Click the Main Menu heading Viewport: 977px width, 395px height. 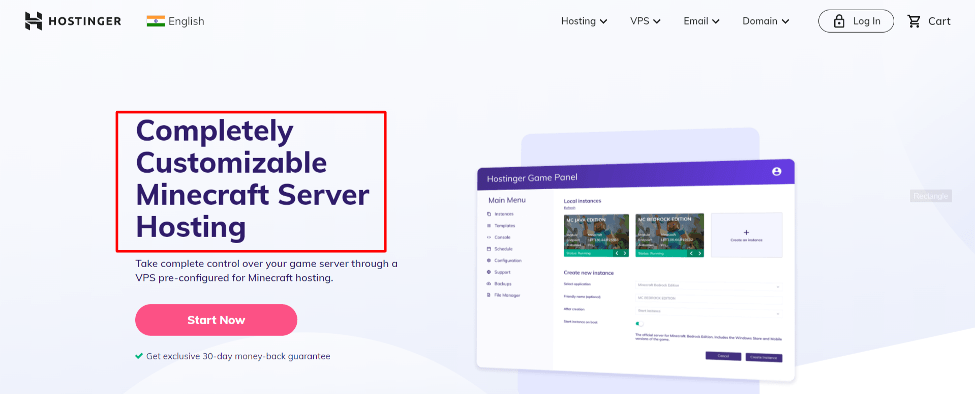(507, 200)
